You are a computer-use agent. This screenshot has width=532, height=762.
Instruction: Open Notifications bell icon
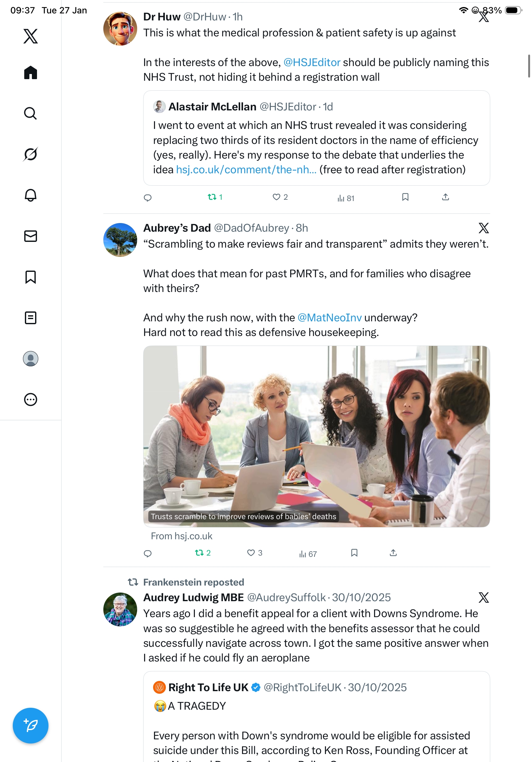click(31, 195)
